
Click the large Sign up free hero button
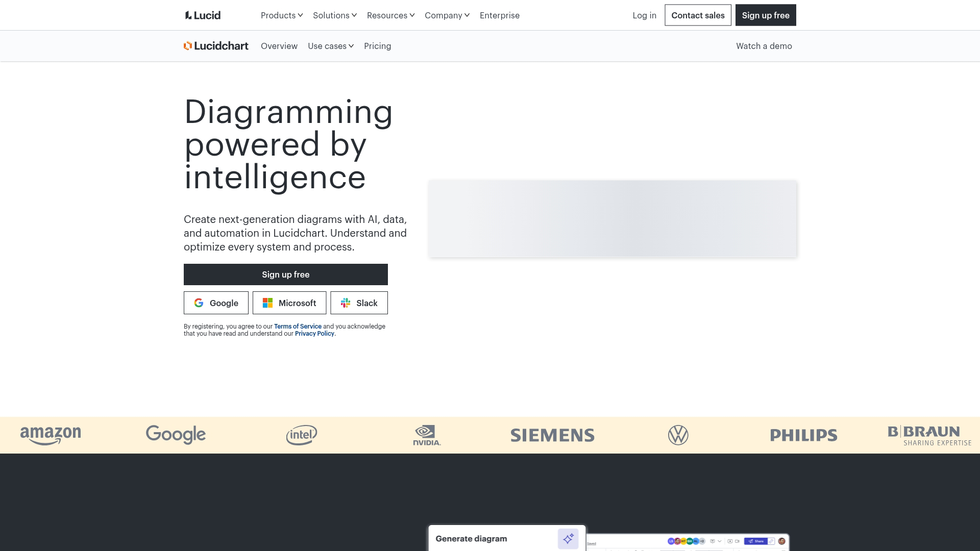[286, 274]
